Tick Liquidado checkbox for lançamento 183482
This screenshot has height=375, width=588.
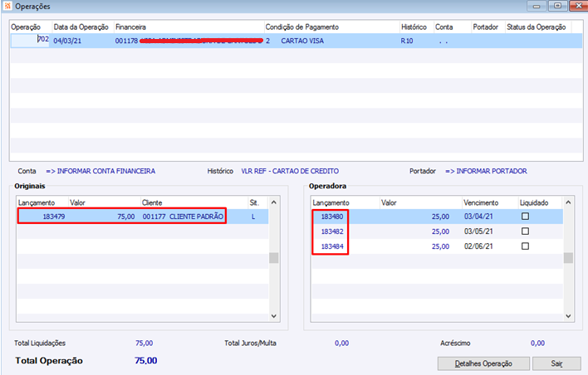point(525,231)
